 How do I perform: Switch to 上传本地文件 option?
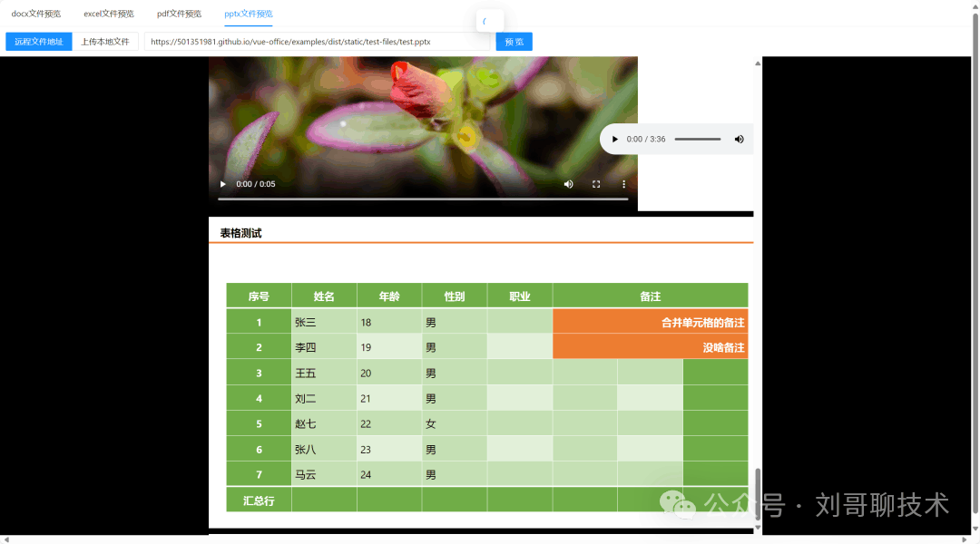[105, 42]
